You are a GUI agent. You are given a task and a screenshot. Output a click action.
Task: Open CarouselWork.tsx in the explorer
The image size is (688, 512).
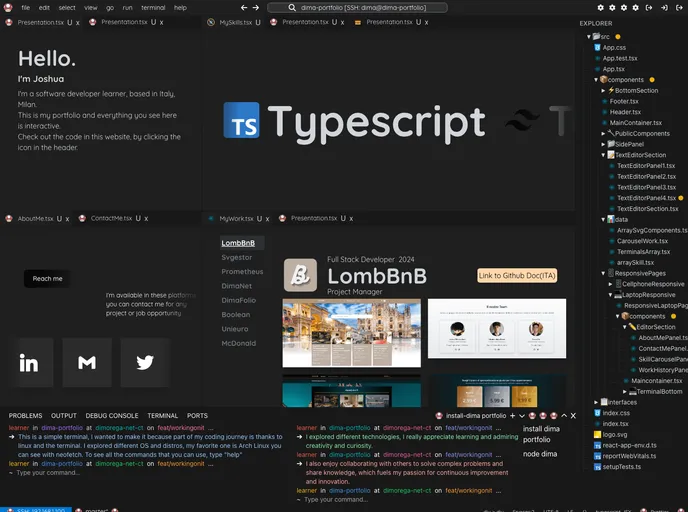tap(642, 241)
